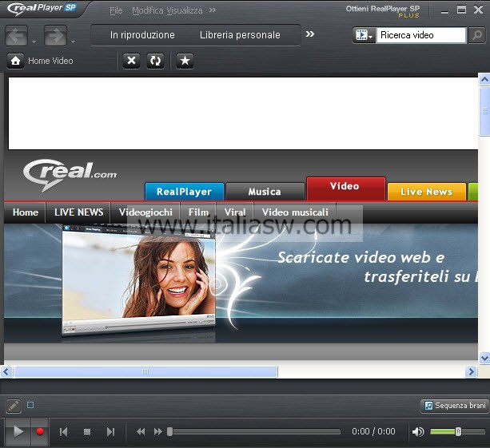The image size is (490, 448).
Task: Click the magnifier search button
Action: (476, 35)
